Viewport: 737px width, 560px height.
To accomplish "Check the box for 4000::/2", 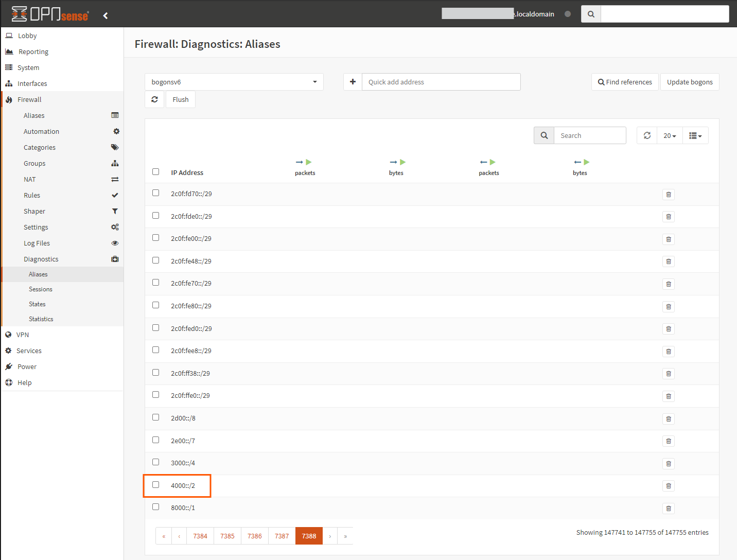I will coord(156,485).
